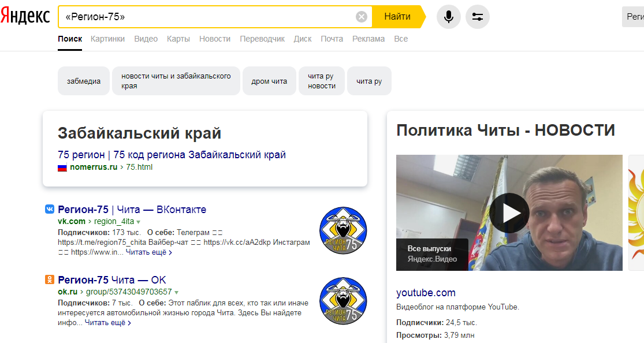This screenshot has width=644, height=343.
Task: Select the дром чита suggestion chip
Action: (269, 81)
